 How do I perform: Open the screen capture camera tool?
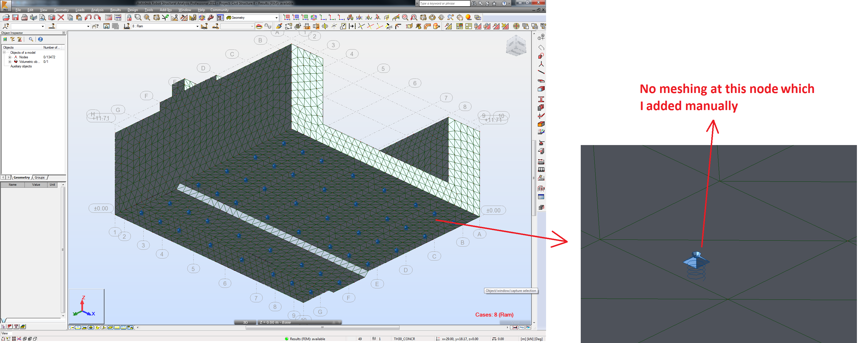(x=51, y=18)
